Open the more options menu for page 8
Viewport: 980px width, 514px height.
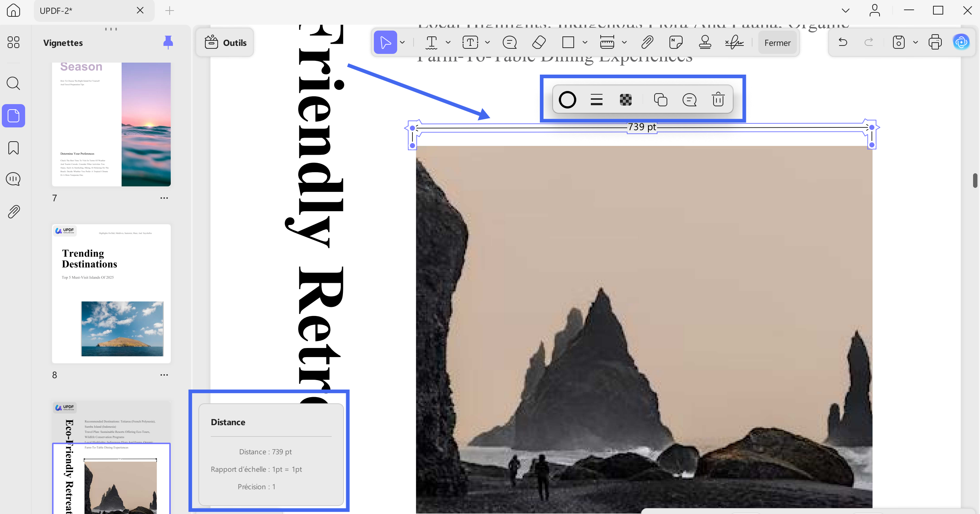click(x=164, y=375)
